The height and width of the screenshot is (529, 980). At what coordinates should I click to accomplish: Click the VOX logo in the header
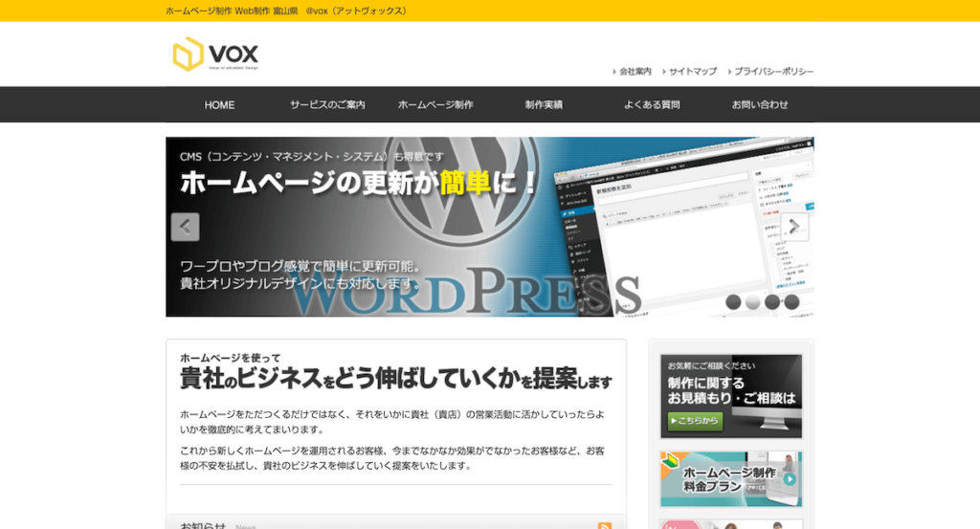215,54
